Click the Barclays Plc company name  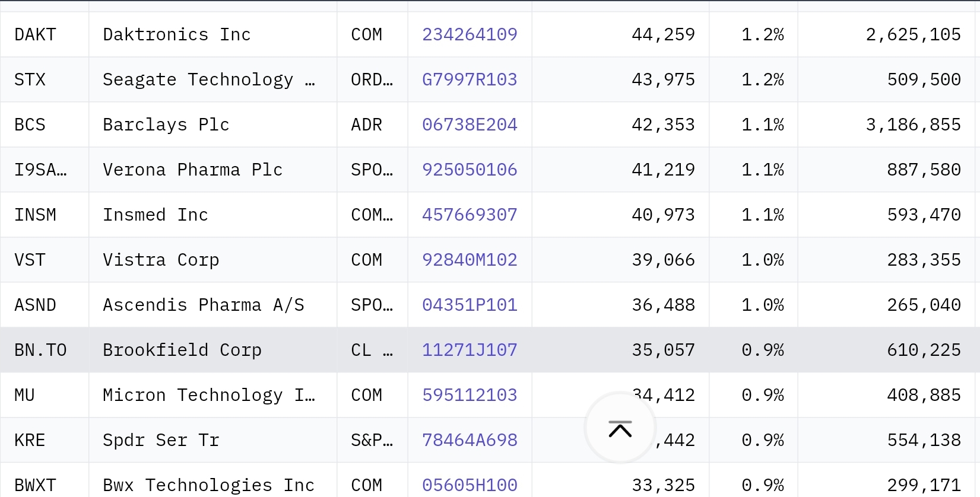tap(166, 125)
